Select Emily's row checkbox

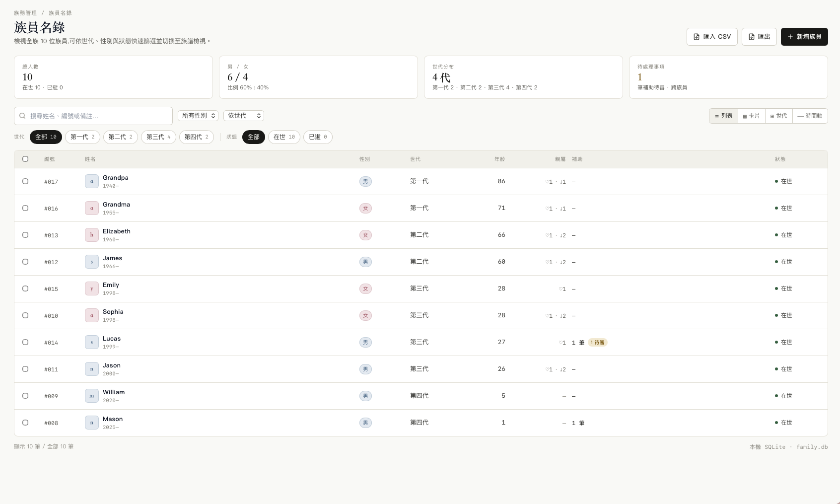25,288
